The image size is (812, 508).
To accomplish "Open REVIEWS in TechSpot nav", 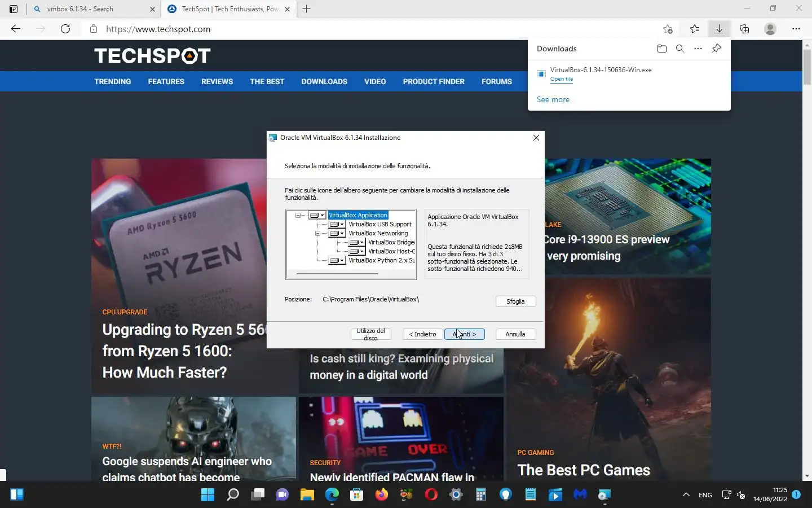I will pyautogui.click(x=217, y=81).
